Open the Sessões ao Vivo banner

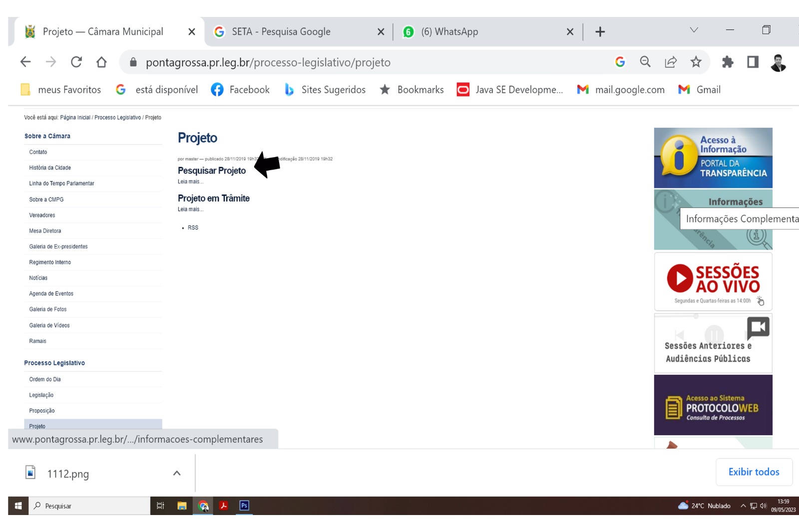tap(713, 281)
